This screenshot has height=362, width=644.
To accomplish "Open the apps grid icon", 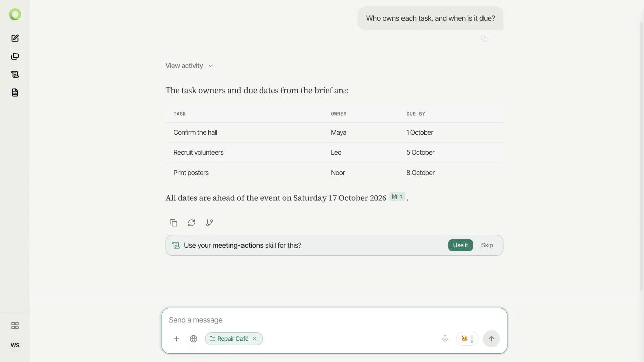I will [x=15, y=326].
